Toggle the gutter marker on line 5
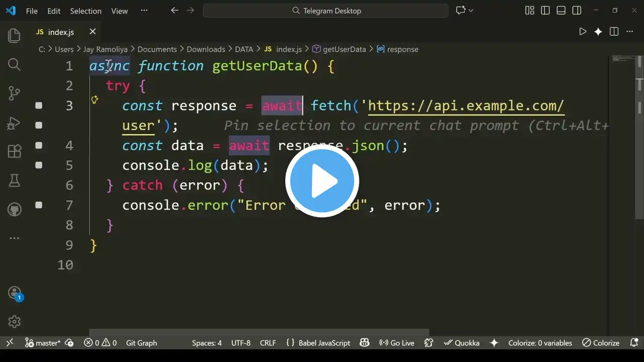This screenshot has height=362, width=644. [x=39, y=165]
